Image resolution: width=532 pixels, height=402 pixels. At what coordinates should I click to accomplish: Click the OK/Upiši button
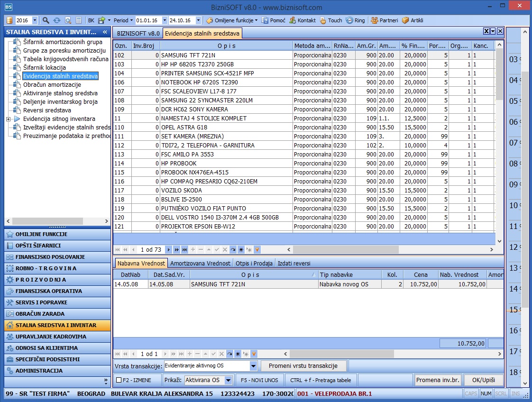pyautogui.click(x=484, y=380)
